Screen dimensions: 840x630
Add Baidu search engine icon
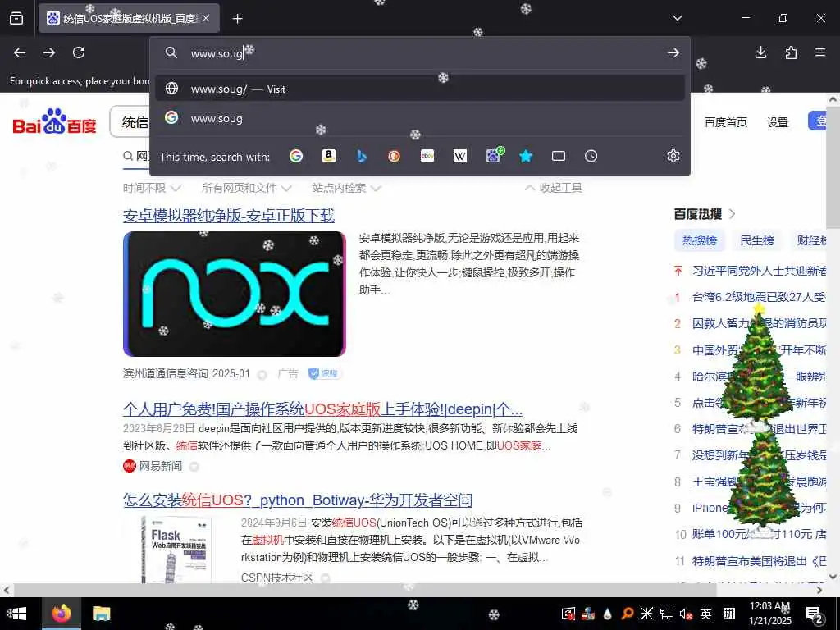pos(494,155)
